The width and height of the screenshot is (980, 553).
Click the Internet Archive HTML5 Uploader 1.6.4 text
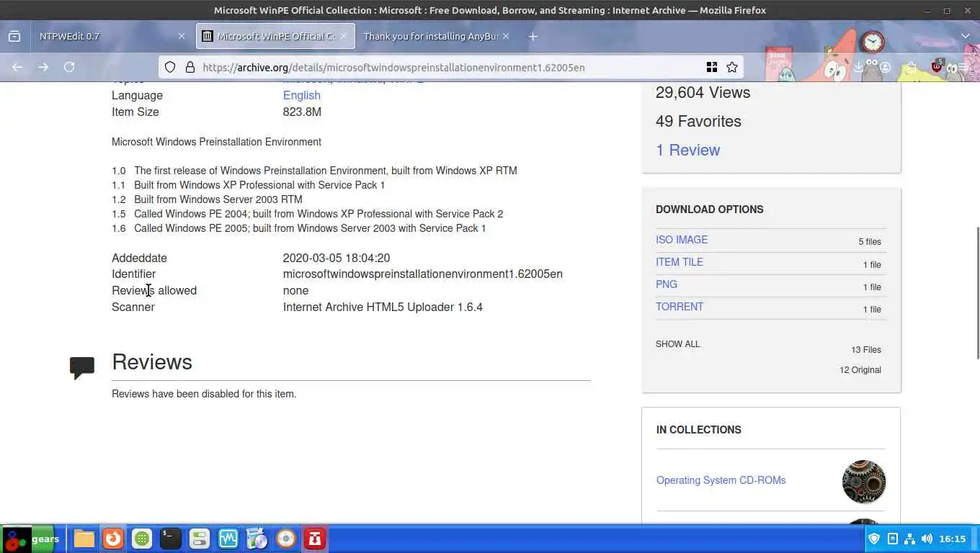383,307
